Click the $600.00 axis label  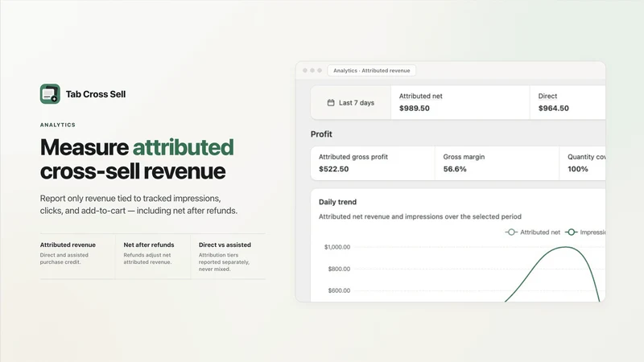click(339, 290)
